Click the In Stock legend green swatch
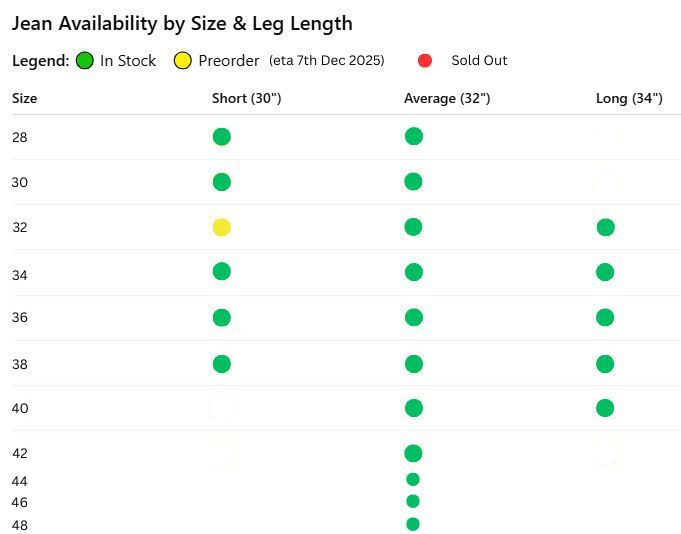 point(84,60)
